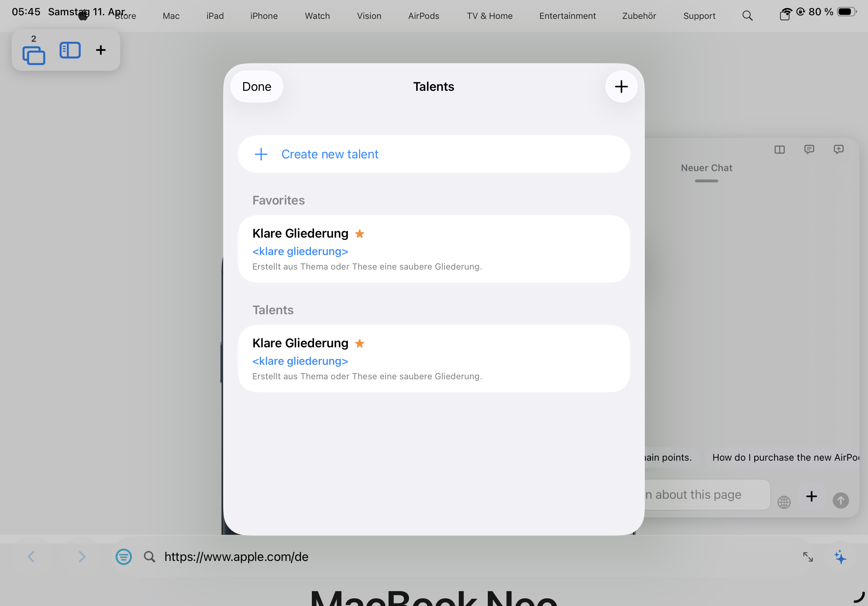Open the Support menu item
Screen dimensions: 868x606
[699, 16]
